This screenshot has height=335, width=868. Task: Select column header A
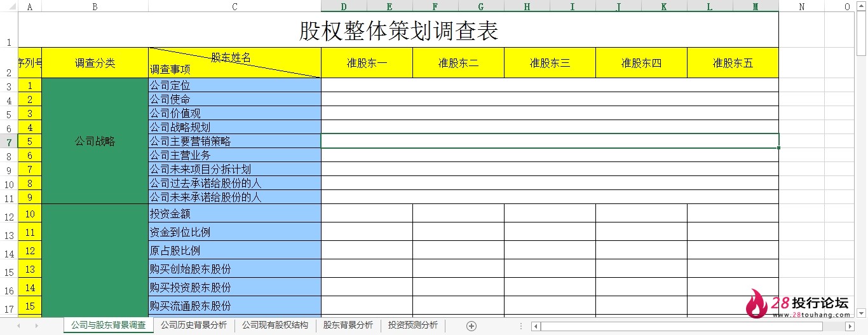(30, 6)
